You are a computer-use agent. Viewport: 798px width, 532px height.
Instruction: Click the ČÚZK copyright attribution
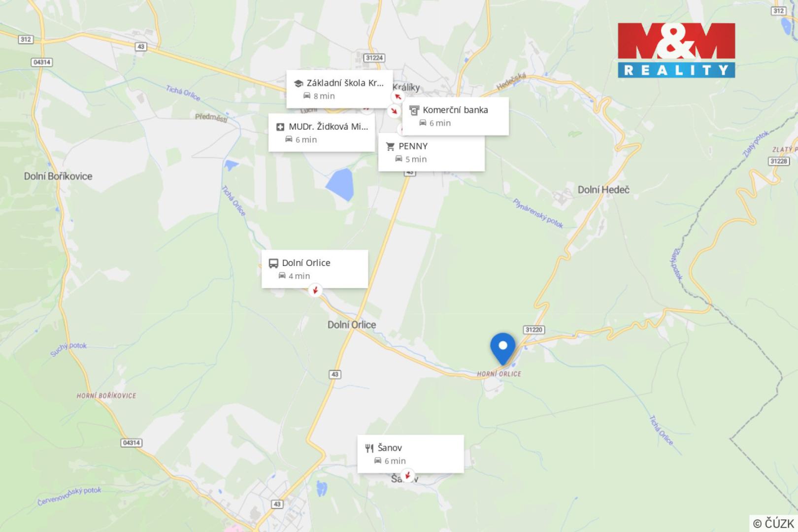click(x=774, y=523)
